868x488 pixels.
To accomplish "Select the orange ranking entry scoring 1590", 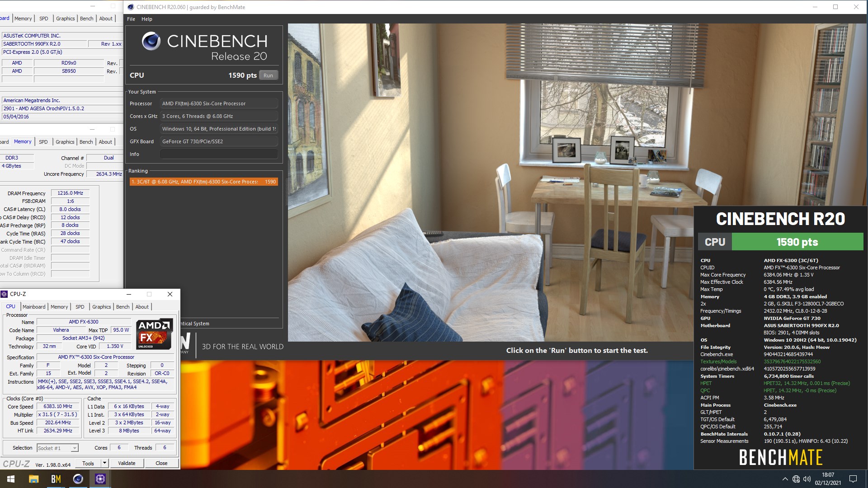I will 204,182.
